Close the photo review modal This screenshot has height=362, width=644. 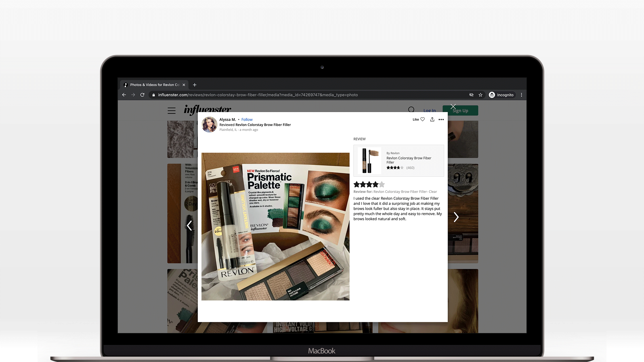point(453,107)
